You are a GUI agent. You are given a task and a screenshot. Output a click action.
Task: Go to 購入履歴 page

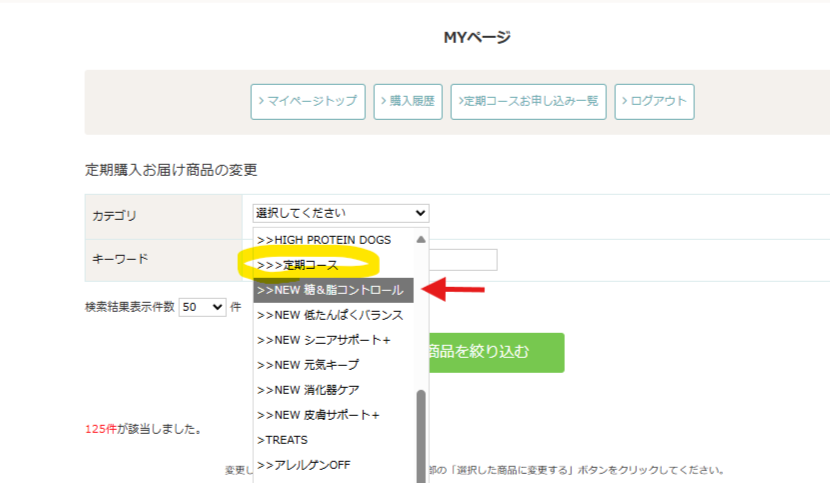(410, 101)
